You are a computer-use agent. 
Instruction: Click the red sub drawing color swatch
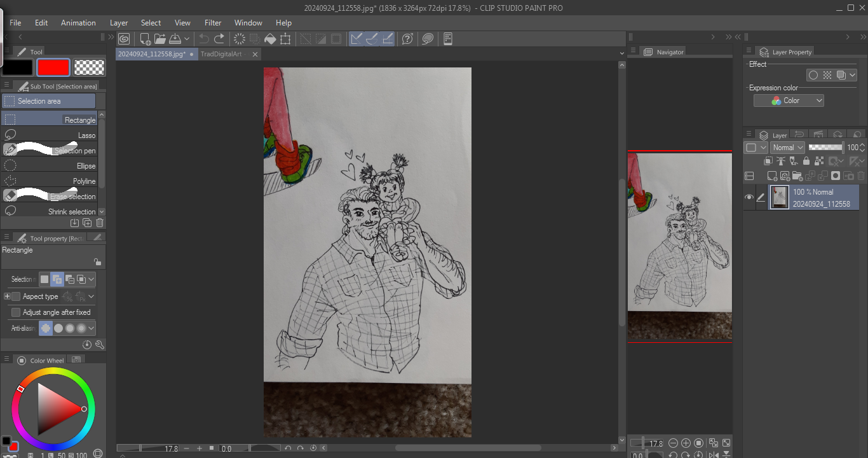[x=53, y=67]
